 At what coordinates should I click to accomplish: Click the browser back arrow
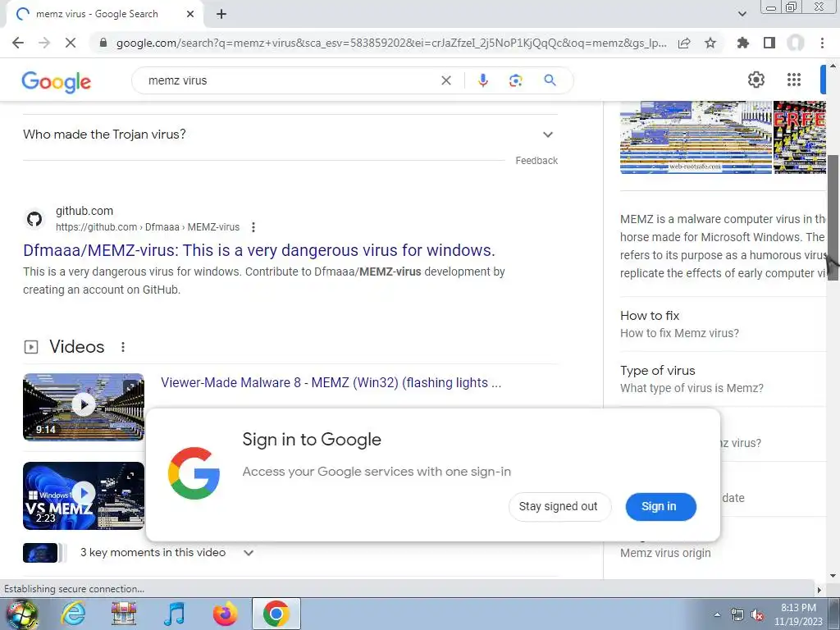pos(18,43)
